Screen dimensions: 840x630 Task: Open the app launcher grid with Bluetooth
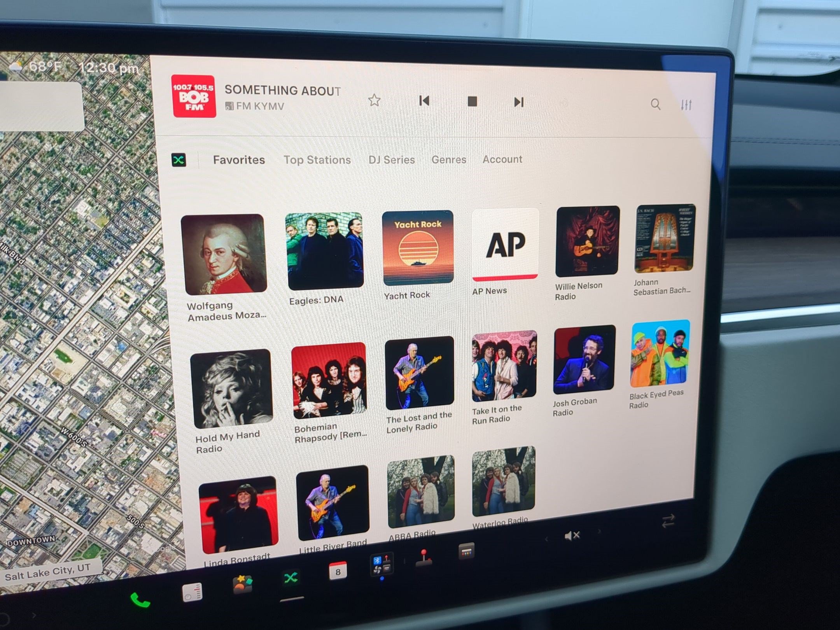click(381, 564)
